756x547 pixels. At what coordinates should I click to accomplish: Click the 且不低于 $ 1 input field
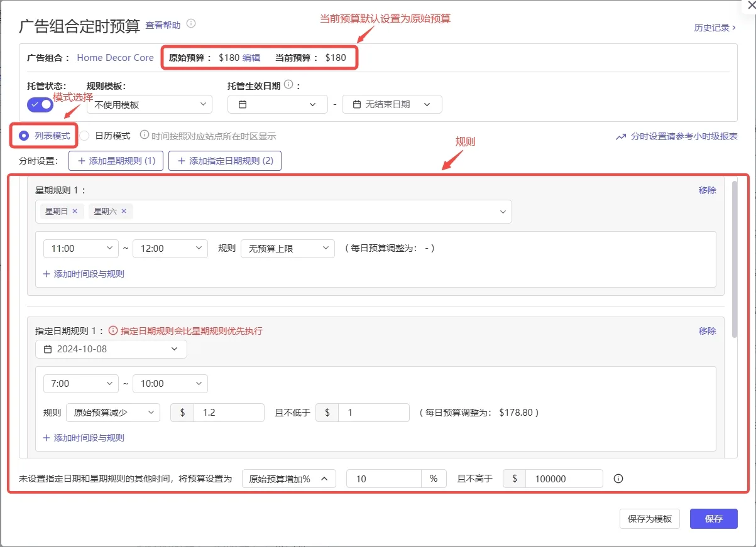click(373, 413)
